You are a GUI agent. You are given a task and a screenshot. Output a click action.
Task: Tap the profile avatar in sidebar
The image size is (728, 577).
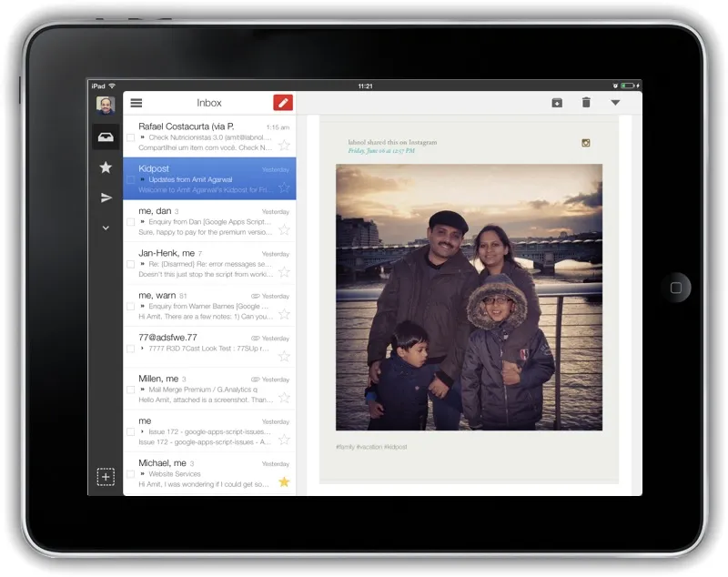pos(106,105)
